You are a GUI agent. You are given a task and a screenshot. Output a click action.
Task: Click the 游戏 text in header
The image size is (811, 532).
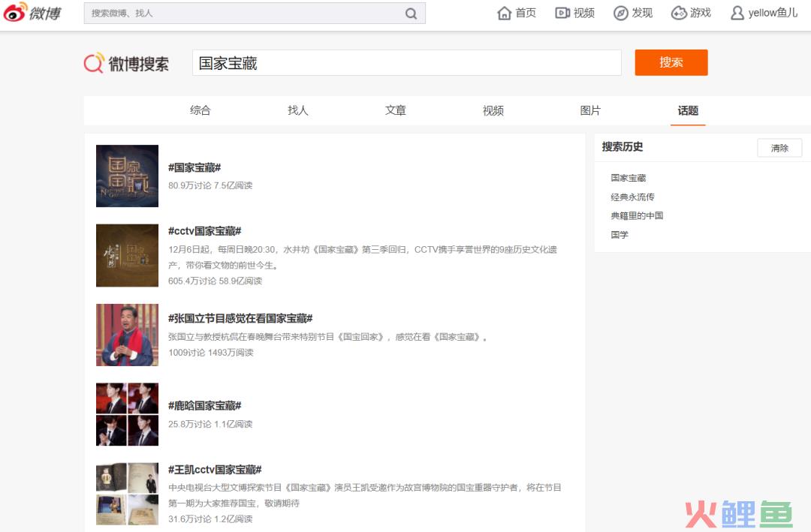(x=701, y=13)
